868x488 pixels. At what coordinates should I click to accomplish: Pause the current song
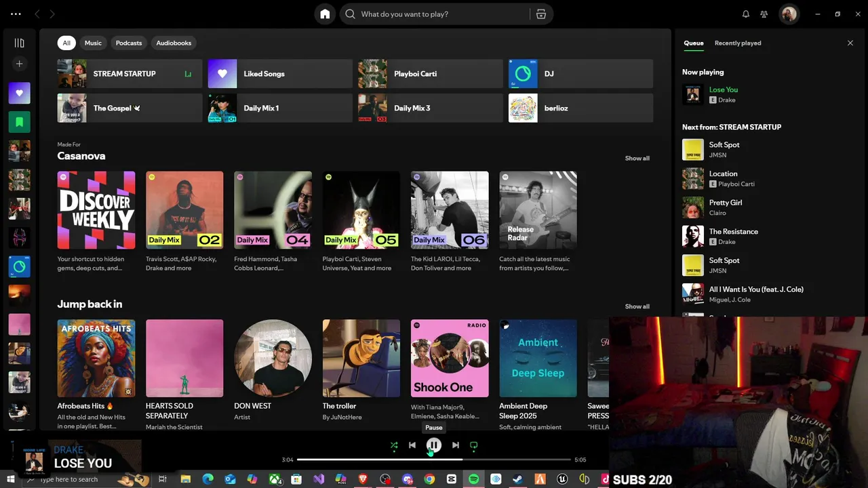tap(433, 445)
